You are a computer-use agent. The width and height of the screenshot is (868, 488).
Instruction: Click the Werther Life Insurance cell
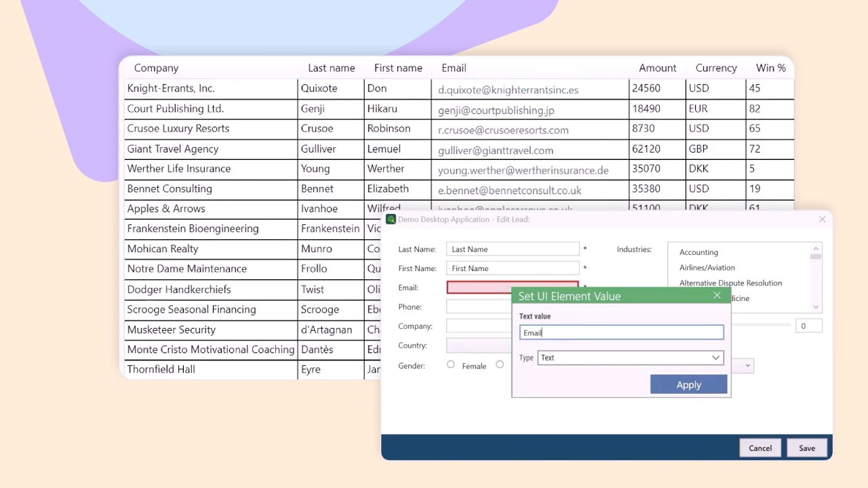tap(211, 169)
